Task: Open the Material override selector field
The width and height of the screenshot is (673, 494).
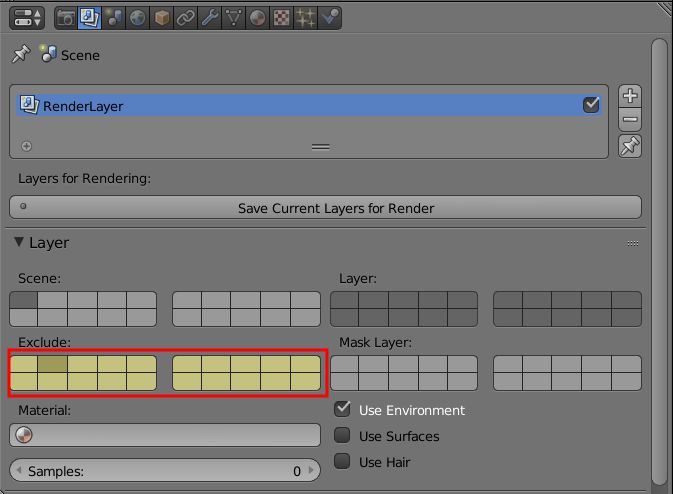Action: point(165,435)
